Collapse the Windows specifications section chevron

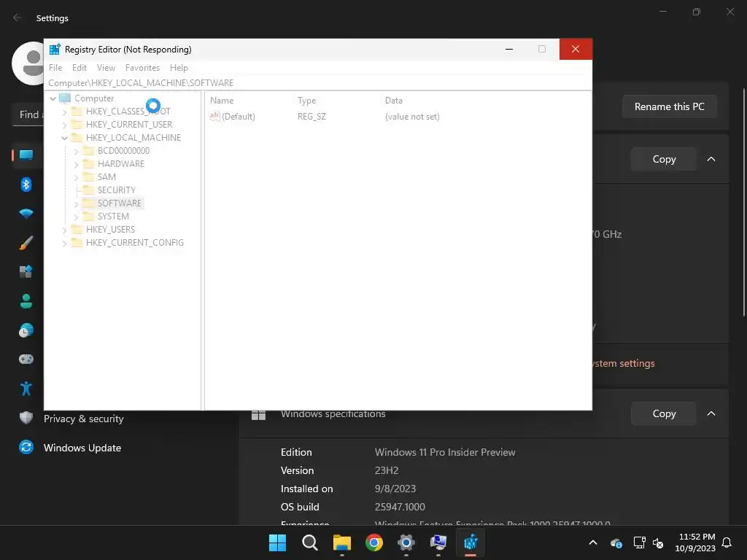711,413
